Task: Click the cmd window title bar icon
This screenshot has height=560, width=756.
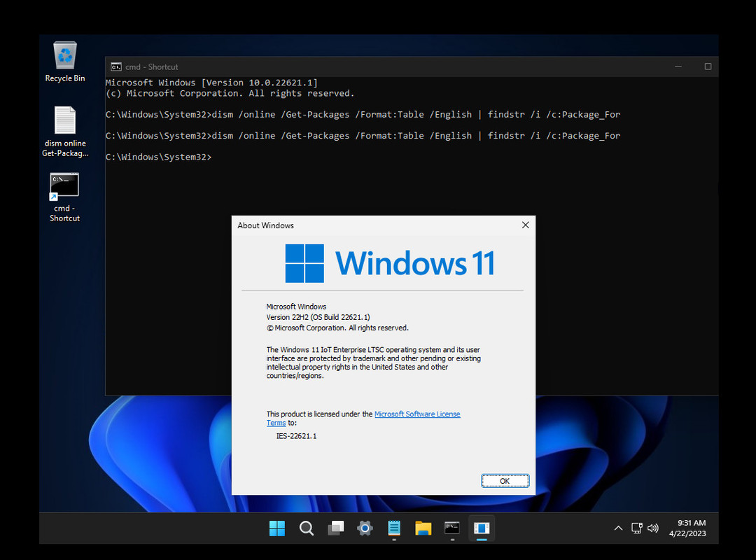Action: click(115, 66)
